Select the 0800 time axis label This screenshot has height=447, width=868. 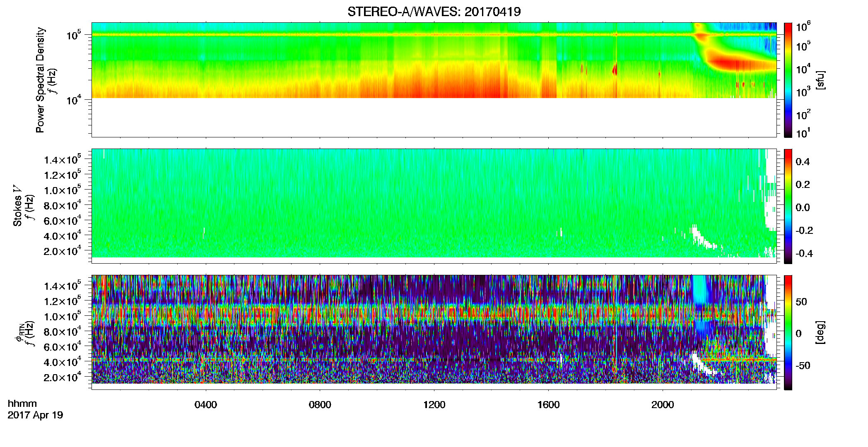point(320,405)
